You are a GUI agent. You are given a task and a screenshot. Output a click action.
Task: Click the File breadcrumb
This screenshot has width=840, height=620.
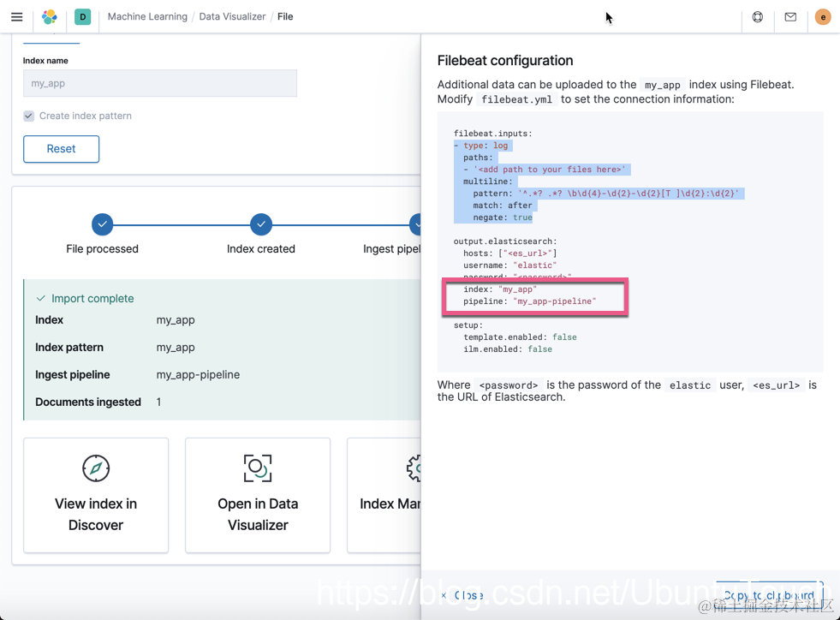coord(285,16)
